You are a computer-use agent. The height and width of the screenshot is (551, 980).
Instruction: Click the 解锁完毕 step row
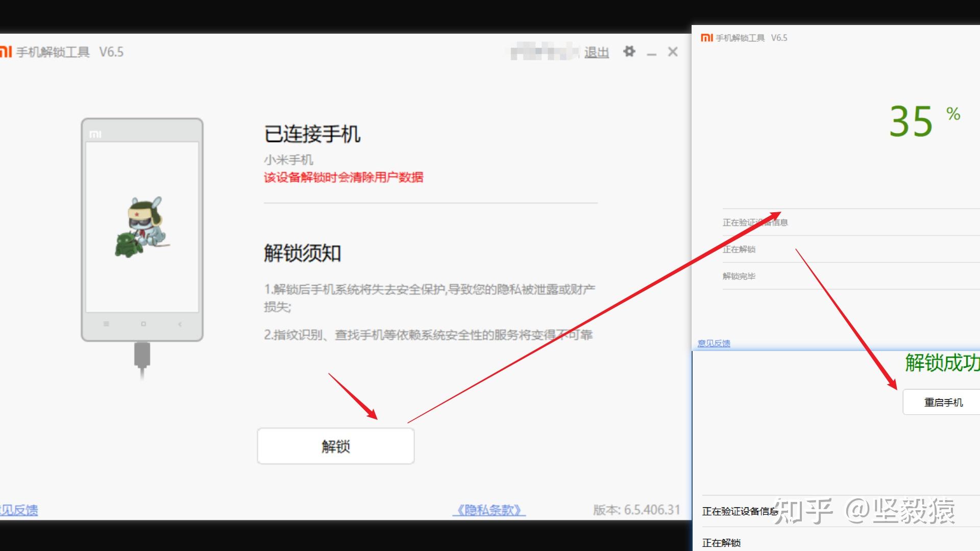[x=739, y=276]
